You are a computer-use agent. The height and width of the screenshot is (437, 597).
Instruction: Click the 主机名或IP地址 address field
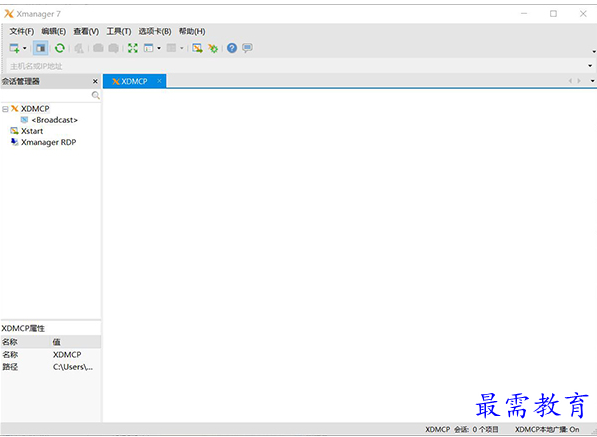click(297, 66)
